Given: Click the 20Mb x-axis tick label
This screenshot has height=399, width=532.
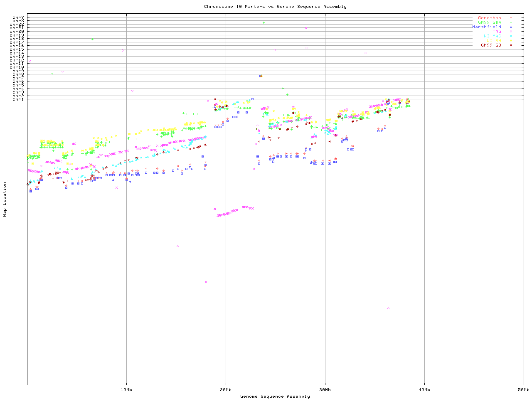Looking at the screenshot, I should tap(226, 390).
